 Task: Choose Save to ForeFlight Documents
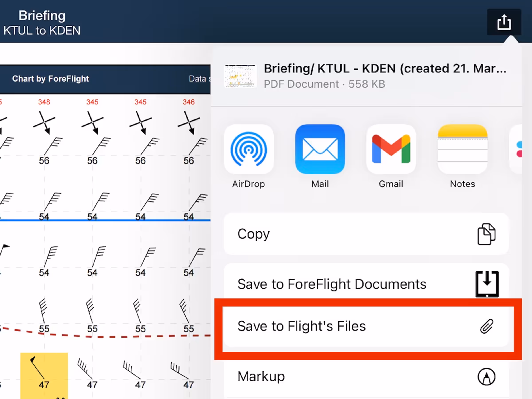click(x=366, y=284)
